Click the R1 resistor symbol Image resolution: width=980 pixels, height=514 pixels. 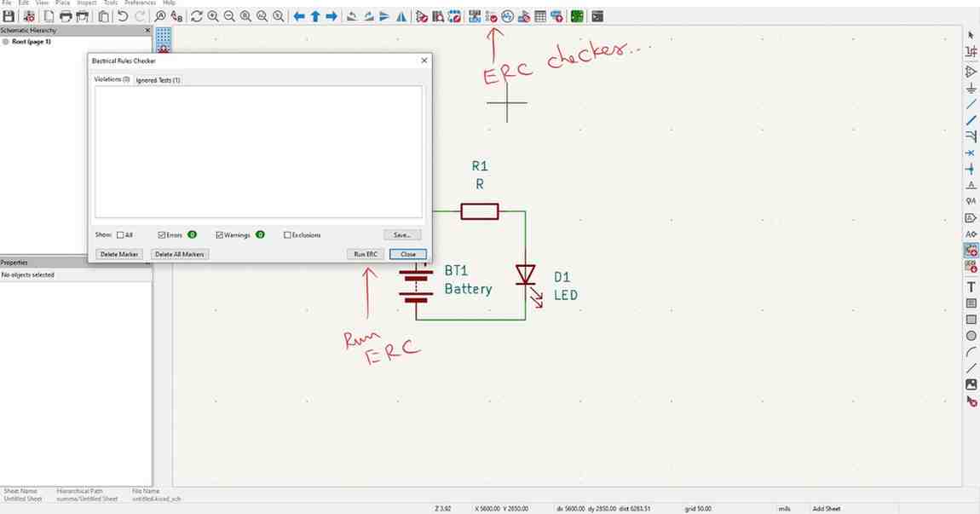[x=480, y=211]
